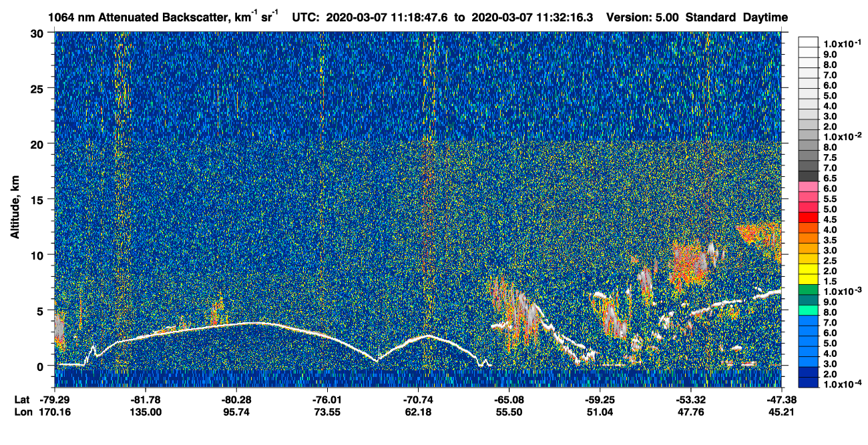Screen dimensions: 868x445
Task: Click the latitude value "-70.74"
Action: pos(418,400)
